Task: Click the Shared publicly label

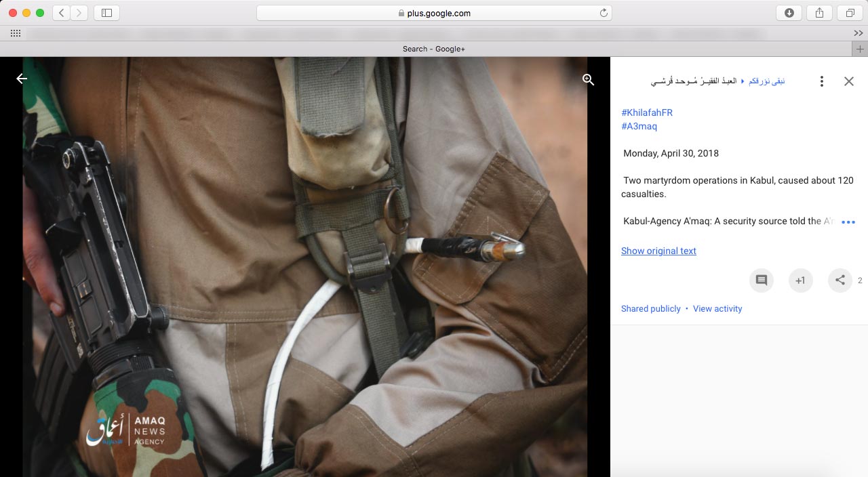Action: tap(650, 308)
